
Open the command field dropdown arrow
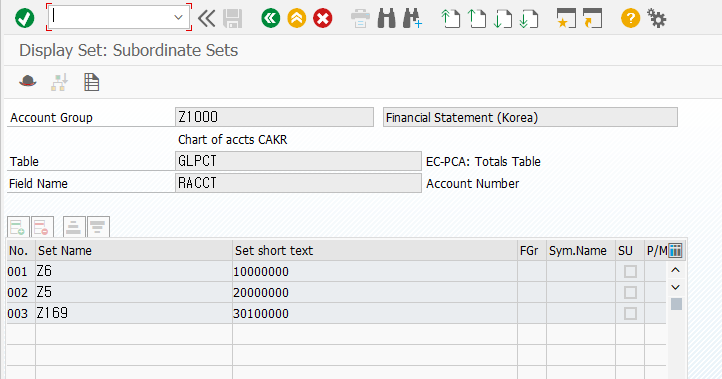(x=178, y=18)
